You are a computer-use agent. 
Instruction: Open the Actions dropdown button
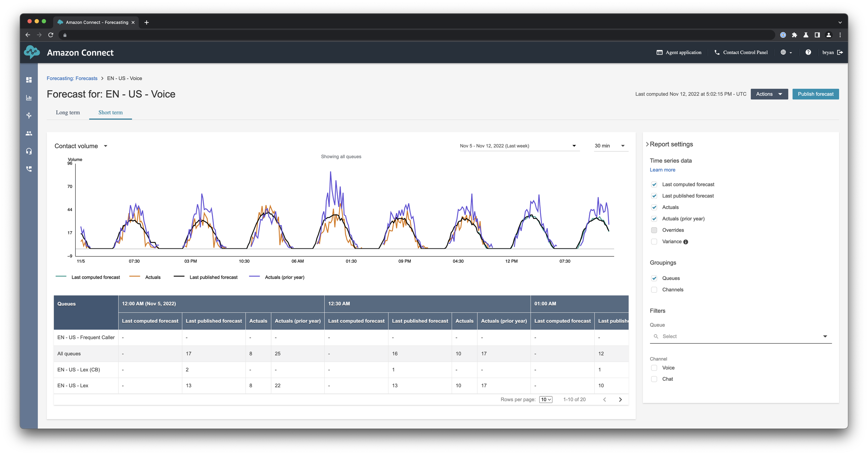tap(769, 94)
